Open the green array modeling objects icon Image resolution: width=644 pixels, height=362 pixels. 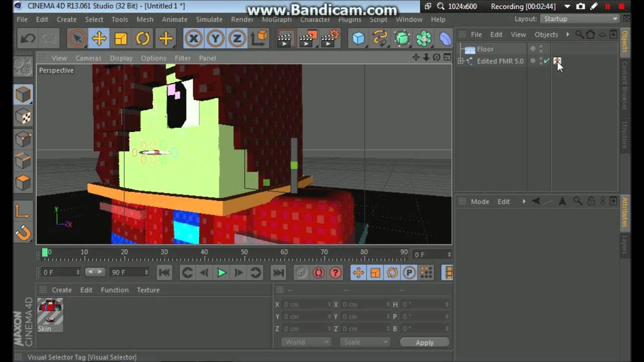point(424,39)
